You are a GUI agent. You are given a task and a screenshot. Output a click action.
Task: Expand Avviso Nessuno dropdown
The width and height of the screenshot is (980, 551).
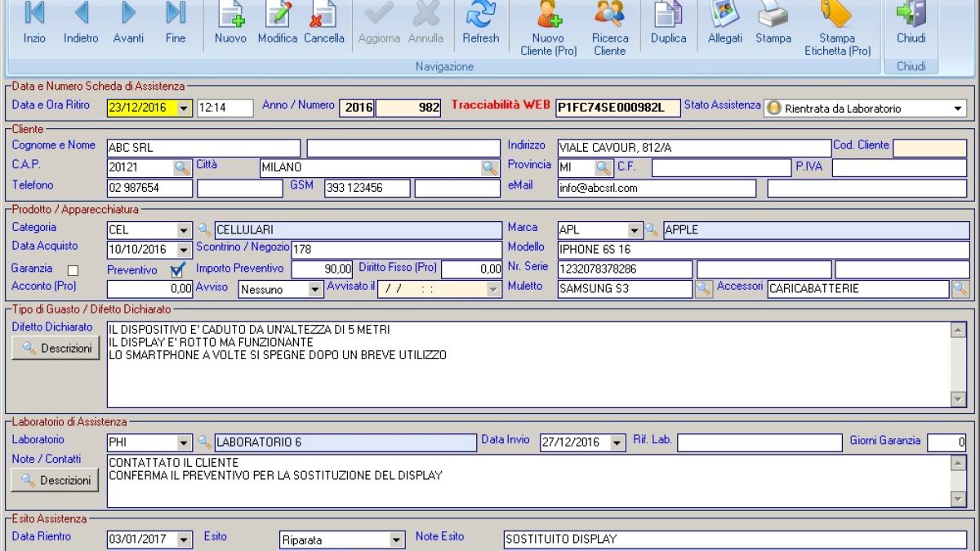pos(315,289)
